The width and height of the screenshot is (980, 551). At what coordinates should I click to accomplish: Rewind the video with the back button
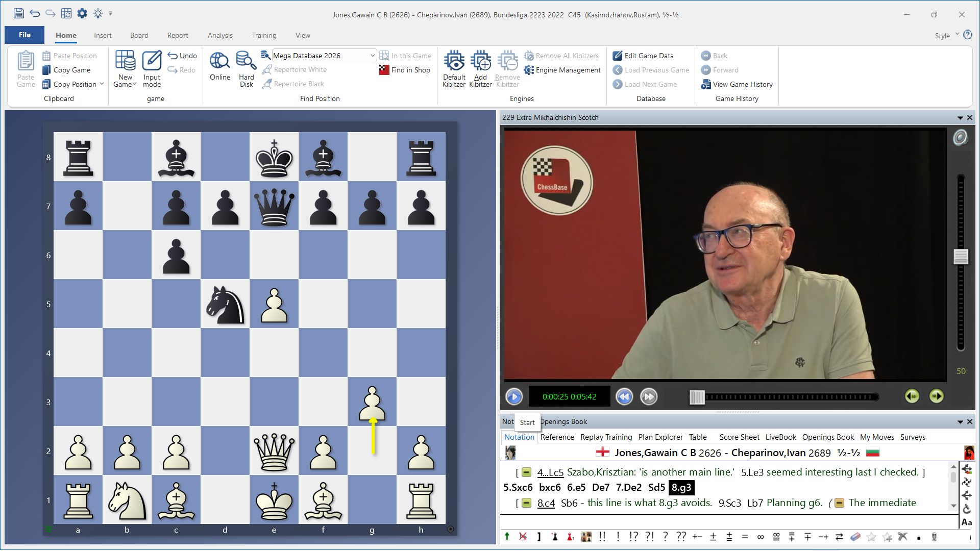pos(624,396)
